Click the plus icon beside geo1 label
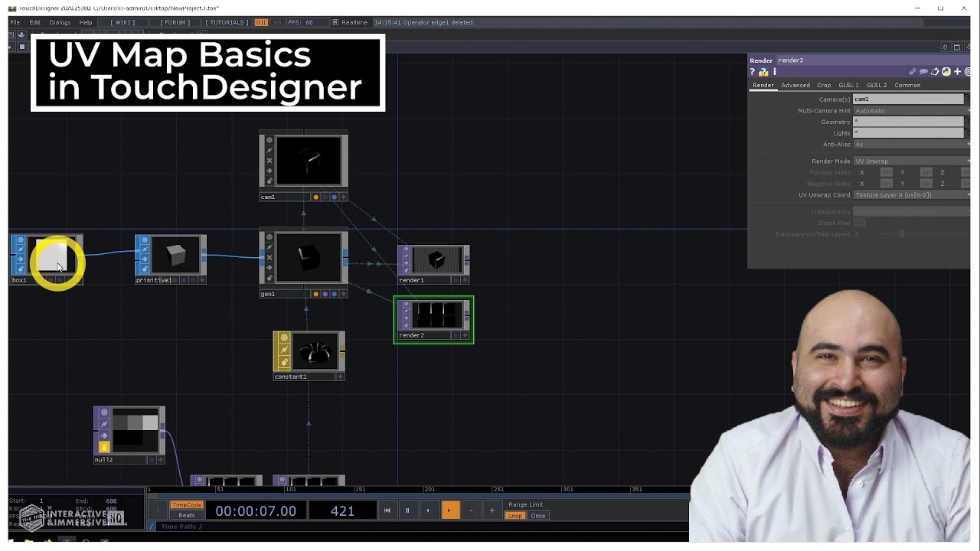 (x=343, y=294)
